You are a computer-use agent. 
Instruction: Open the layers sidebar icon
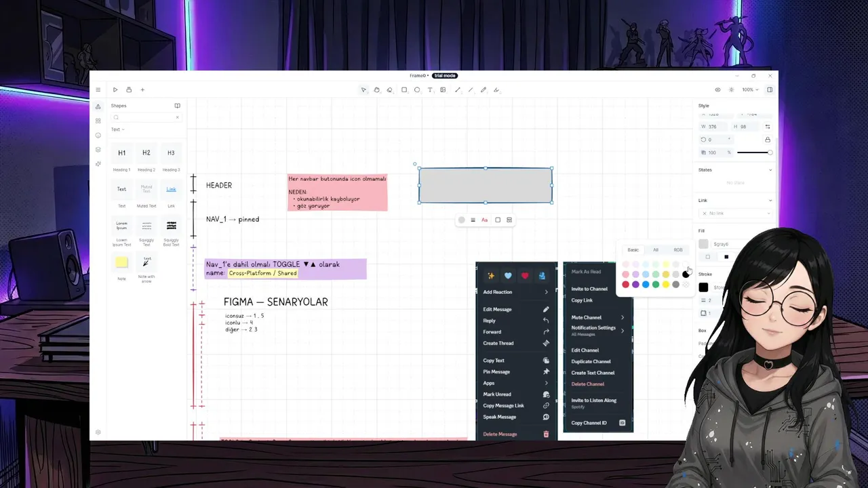(98, 149)
